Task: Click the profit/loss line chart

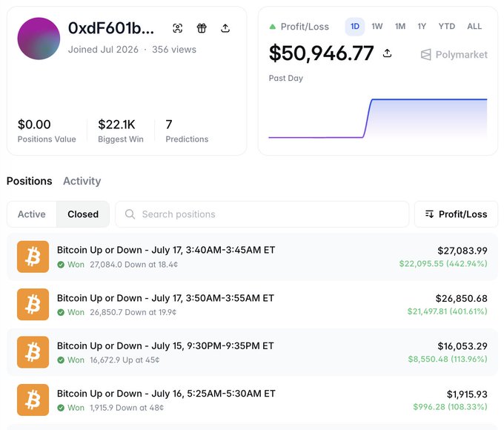Action: click(378, 119)
